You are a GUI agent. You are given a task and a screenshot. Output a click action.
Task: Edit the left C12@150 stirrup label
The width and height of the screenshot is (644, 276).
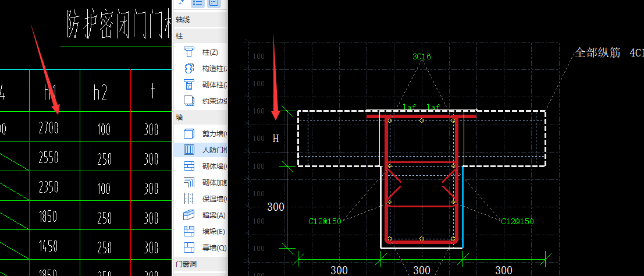tap(325, 221)
